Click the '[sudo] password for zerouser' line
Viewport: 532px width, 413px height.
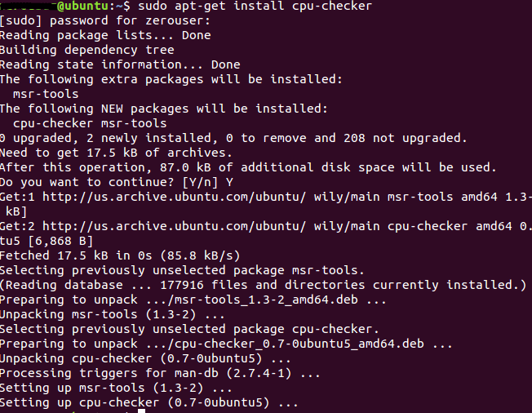click(x=104, y=20)
